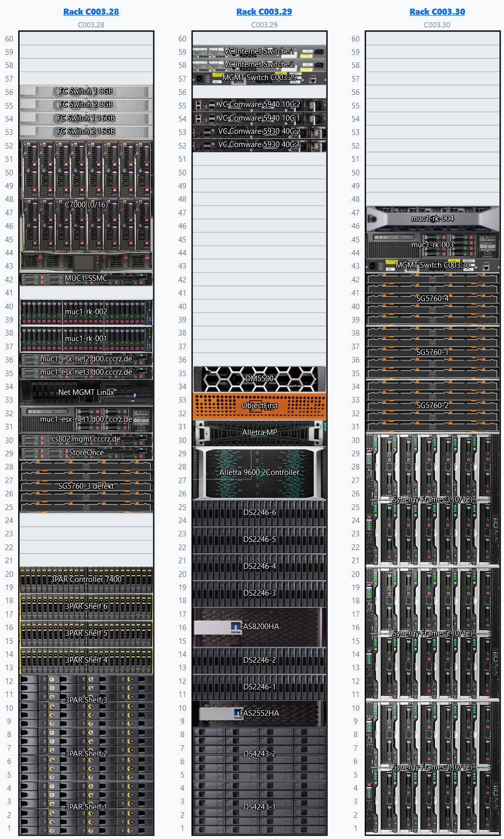This screenshot has height=839, width=504.
Task: Select MGMT Switch C003.30
Action: (x=433, y=266)
